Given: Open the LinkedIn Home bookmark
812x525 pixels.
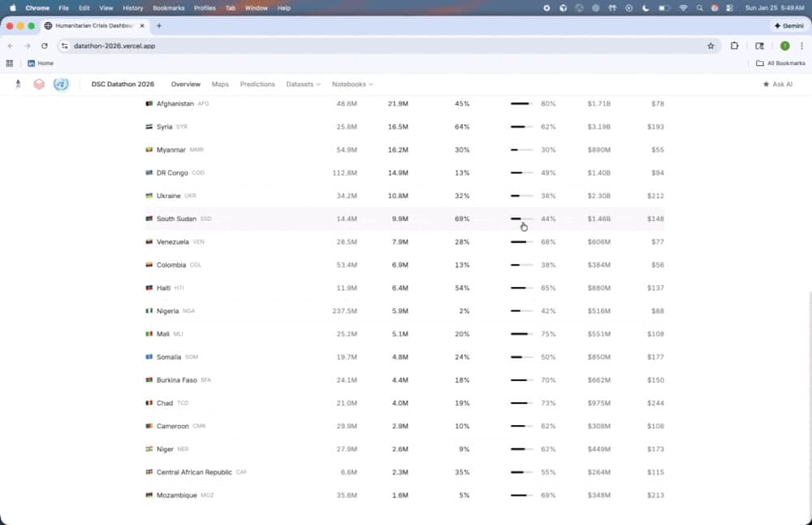Looking at the screenshot, I should click(41, 63).
